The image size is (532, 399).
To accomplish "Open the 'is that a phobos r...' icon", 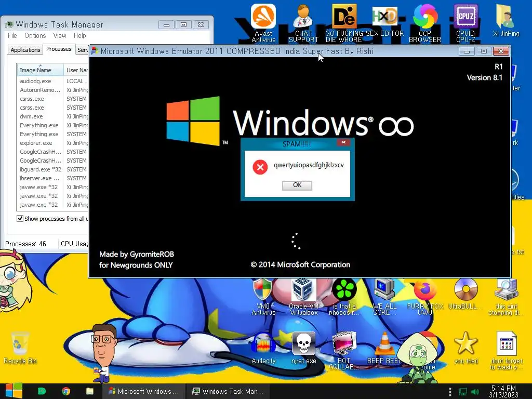I will click(x=344, y=297).
